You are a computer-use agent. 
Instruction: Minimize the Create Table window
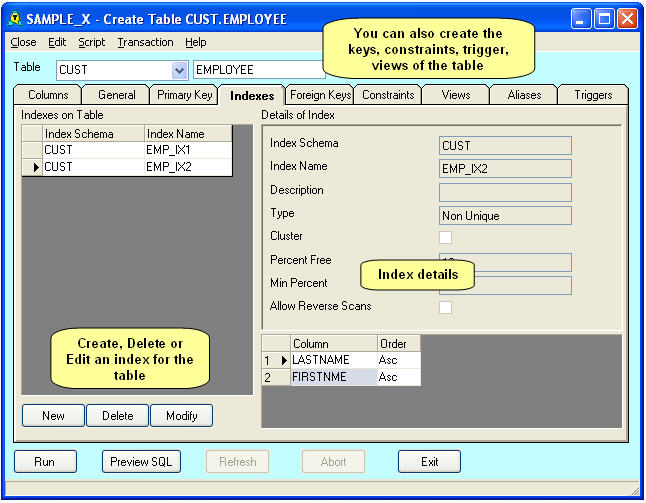pyautogui.click(x=581, y=19)
